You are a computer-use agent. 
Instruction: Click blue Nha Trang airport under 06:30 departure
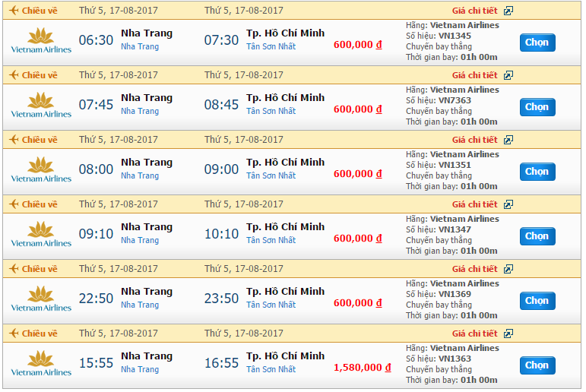tap(140, 47)
